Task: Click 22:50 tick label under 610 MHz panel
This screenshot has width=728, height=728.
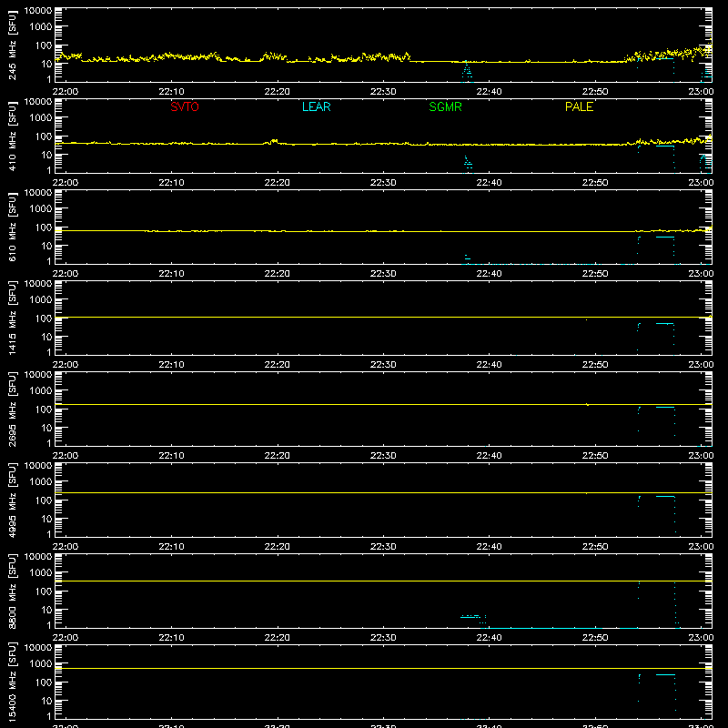Action: point(595,274)
